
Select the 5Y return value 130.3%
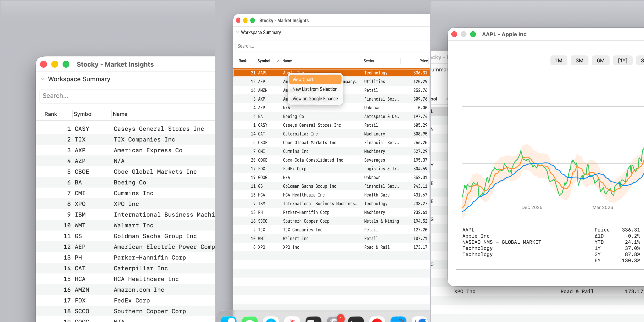(x=631, y=260)
